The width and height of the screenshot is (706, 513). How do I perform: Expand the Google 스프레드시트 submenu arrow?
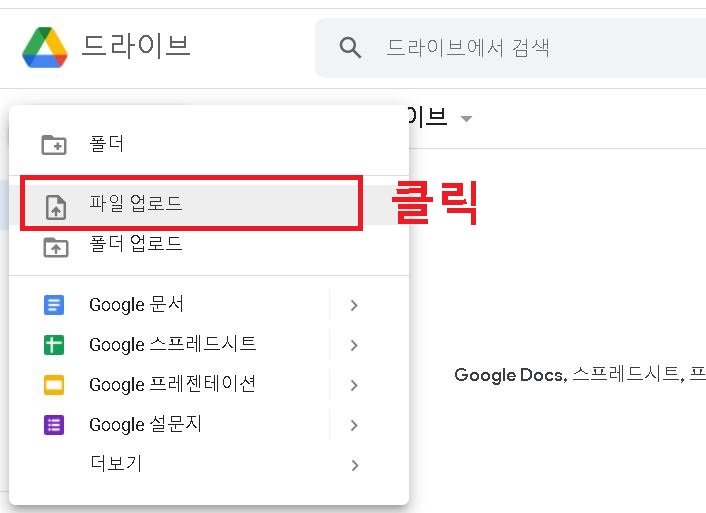pyautogui.click(x=354, y=345)
